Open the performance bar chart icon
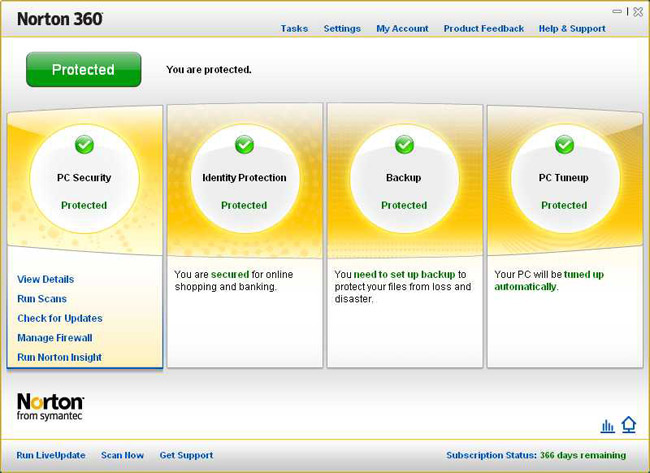 coord(607,426)
